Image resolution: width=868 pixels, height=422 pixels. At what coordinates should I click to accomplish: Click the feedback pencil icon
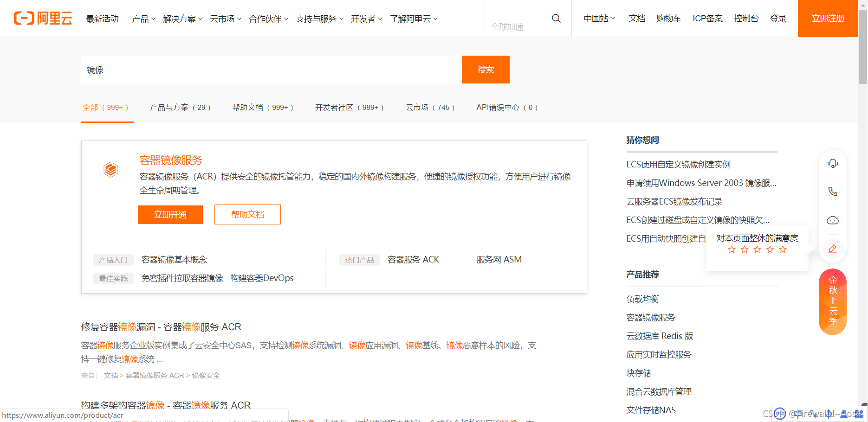coord(833,249)
